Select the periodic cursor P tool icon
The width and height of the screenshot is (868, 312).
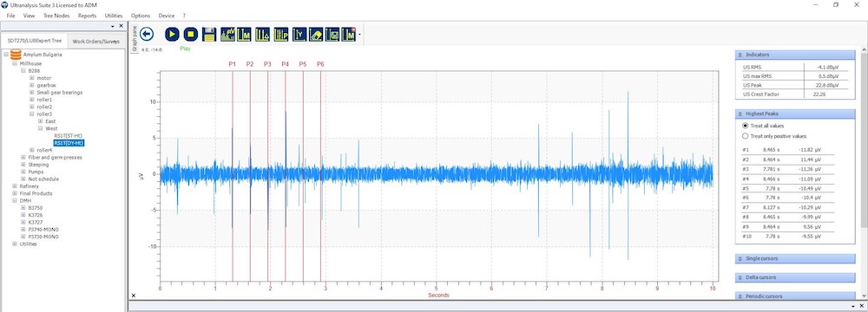point(280,35)
